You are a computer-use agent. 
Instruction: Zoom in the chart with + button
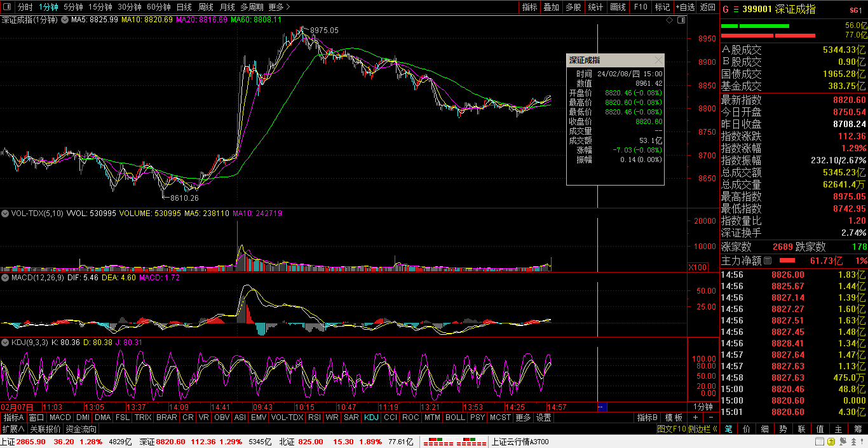pos(695,417)
